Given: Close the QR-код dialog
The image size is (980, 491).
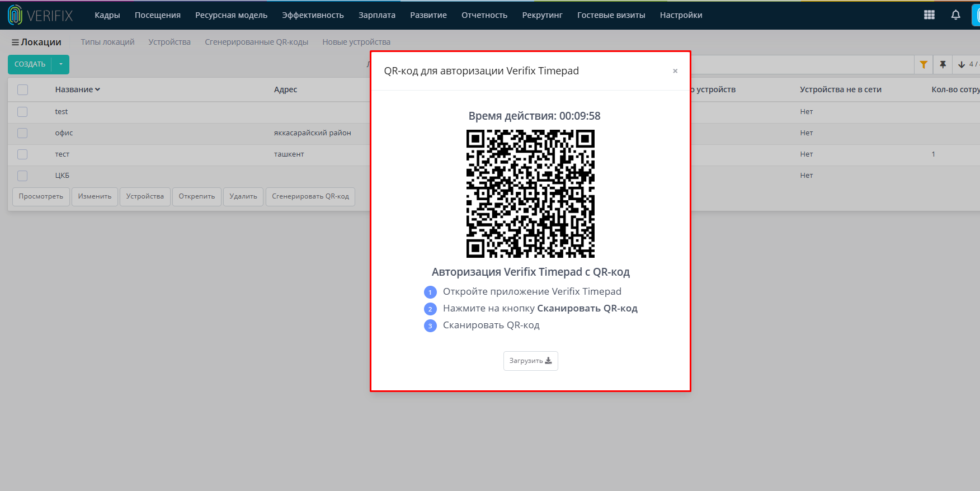Looking at the screenshot, I should click(675, 71).
